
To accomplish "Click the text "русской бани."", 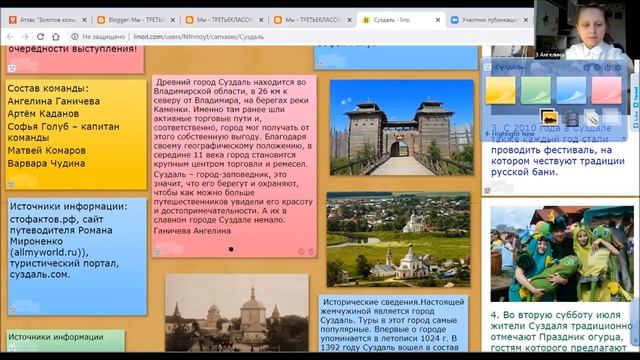I will coord(524,172).
